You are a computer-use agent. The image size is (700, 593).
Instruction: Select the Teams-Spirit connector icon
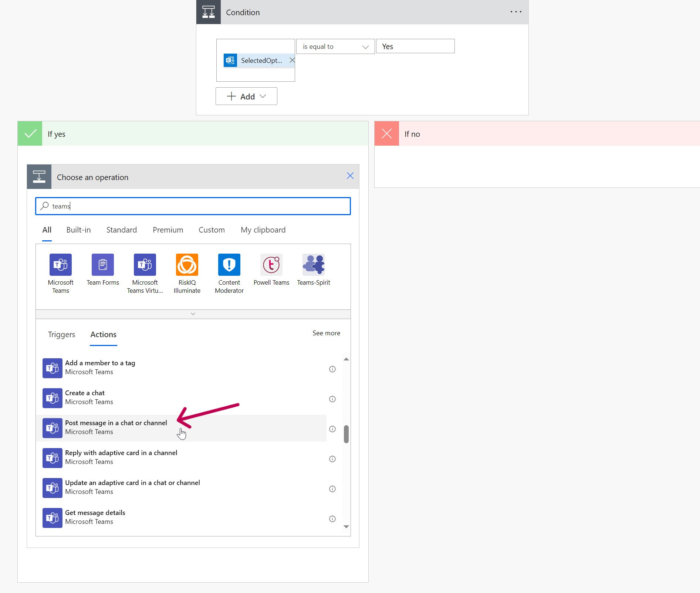pyautogui.click(x=314, y=265)
